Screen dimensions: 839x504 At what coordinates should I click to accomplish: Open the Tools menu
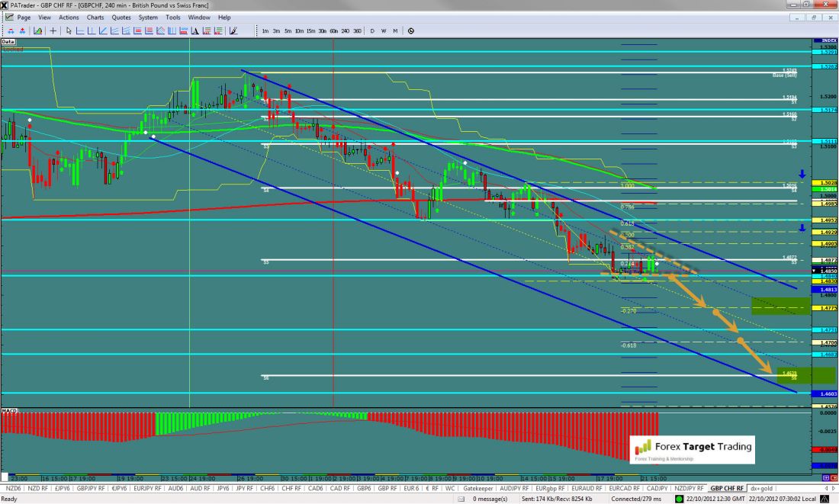coord(173,17)
